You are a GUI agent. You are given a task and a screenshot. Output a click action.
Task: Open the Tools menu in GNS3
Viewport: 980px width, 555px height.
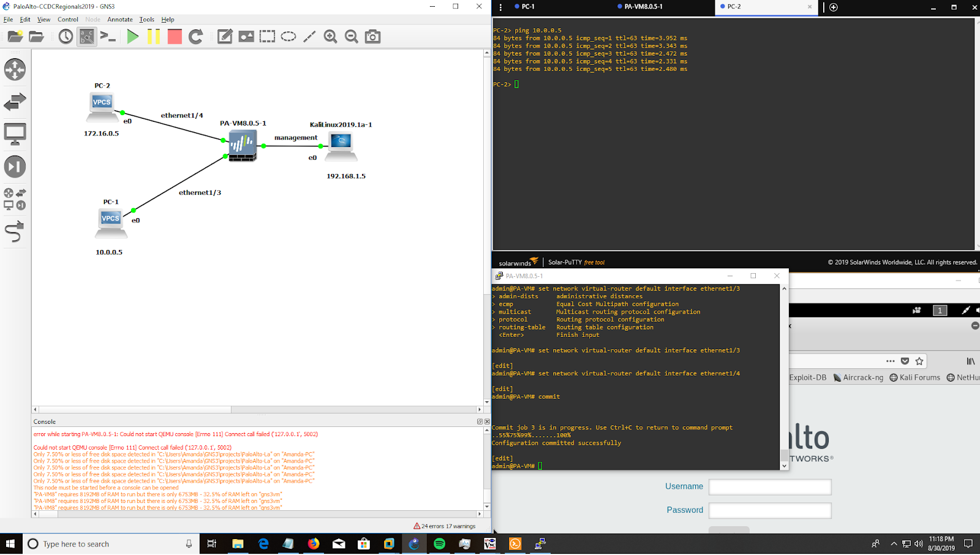click(147, 20)
